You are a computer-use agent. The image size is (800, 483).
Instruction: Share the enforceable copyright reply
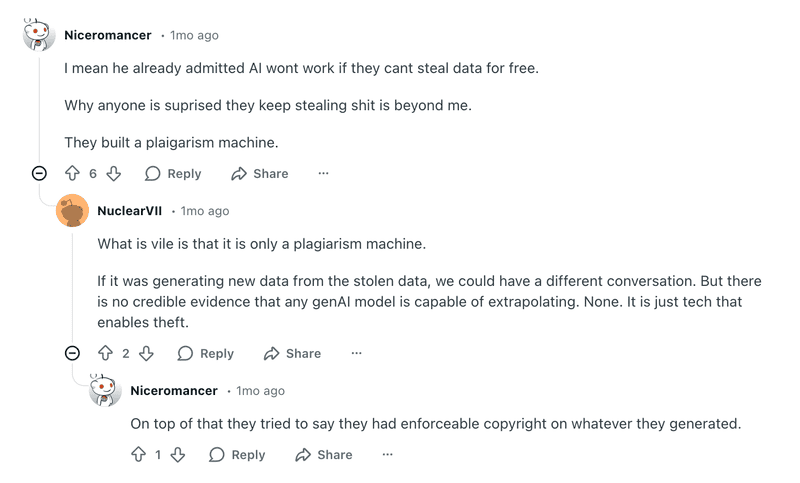324,454
